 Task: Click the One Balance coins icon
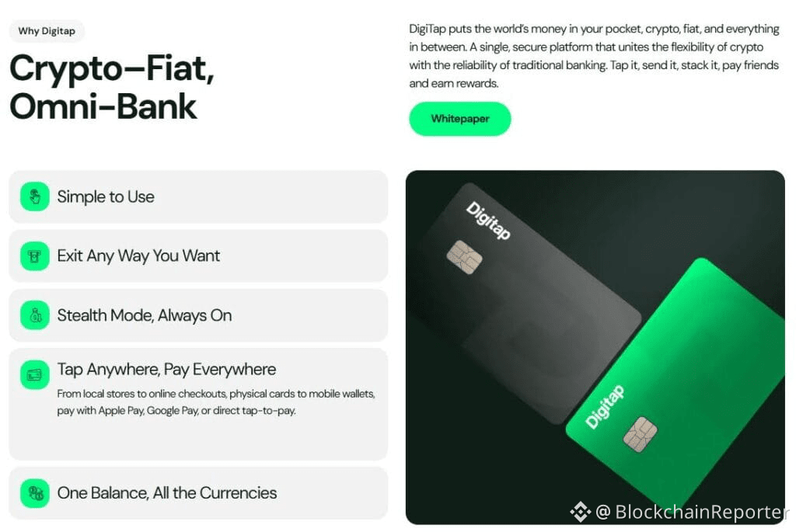point(34,493)
